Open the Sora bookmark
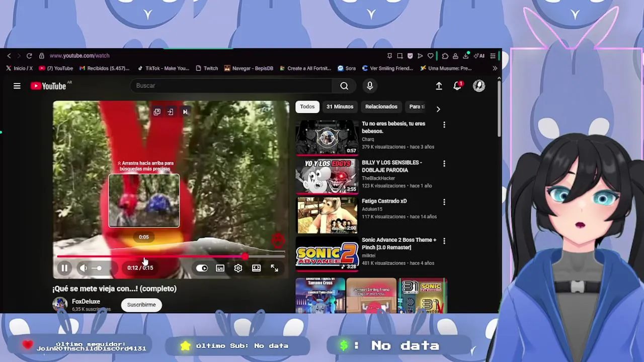The width and height of the screenshot is (644, 362). point(347,68)
